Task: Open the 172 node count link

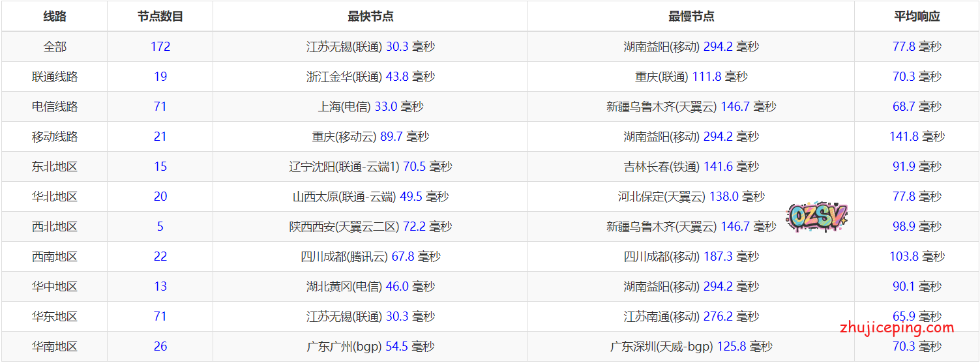Action: pos(160,47)
